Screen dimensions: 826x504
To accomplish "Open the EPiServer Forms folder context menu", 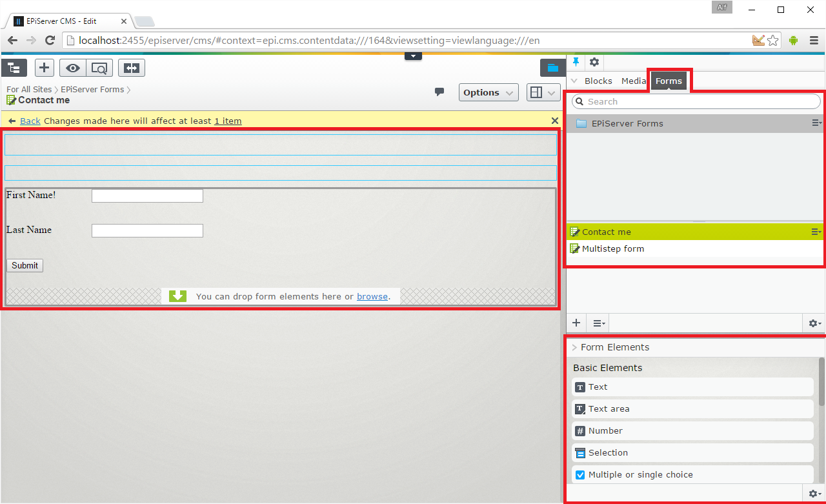I will click(x=816, y=123).
